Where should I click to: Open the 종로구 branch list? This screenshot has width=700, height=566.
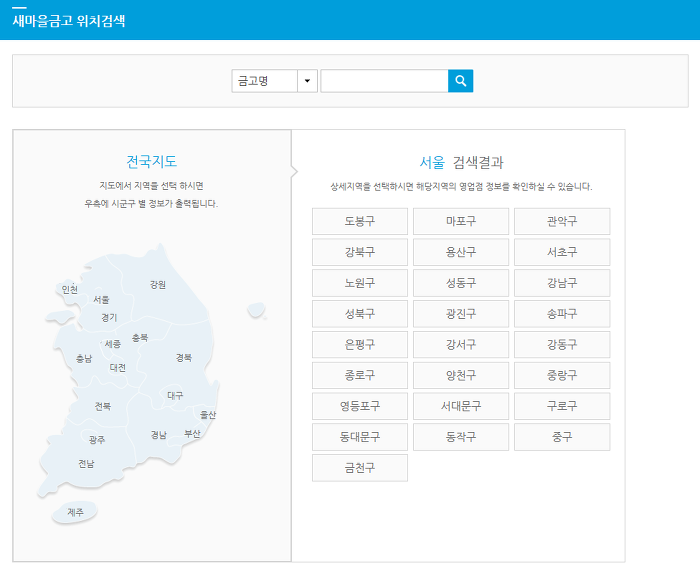tap(360, 375)
